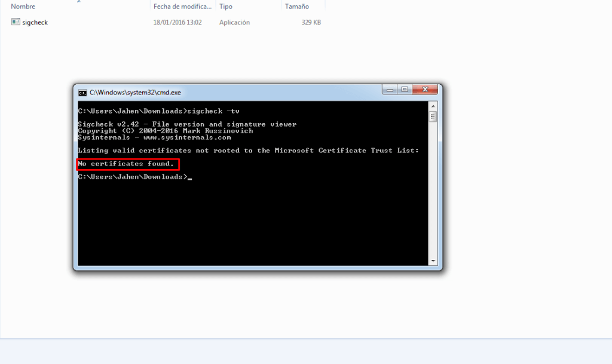Click the C:\Windows\system32\cmd.exe window title

[135, 93]
